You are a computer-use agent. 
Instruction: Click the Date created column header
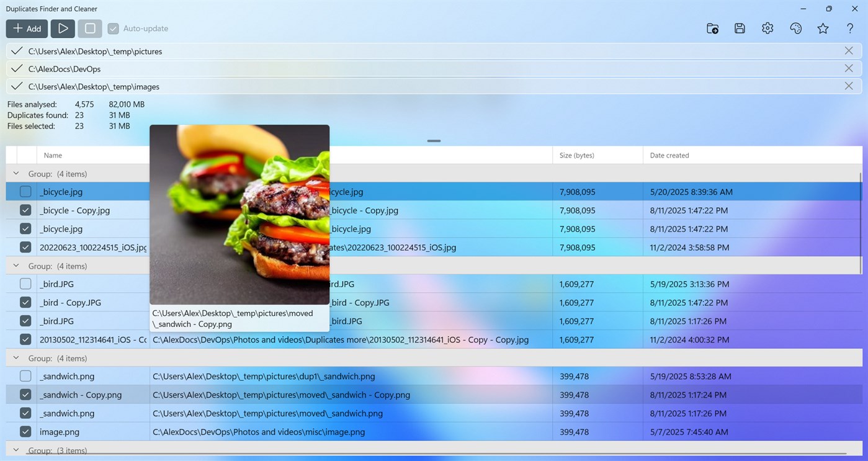click(669, 155)
